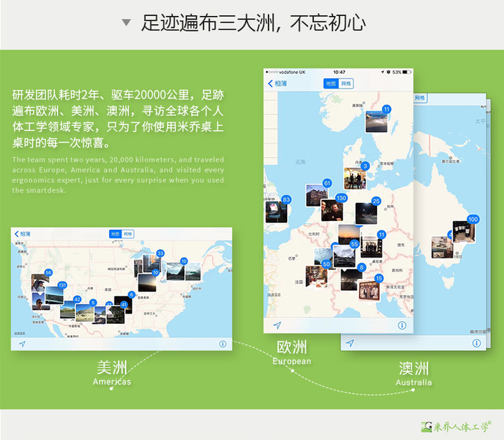Click the English paragraph starting 'The team spent two years'
The image size is (504, 440).
tap(118, 175)
